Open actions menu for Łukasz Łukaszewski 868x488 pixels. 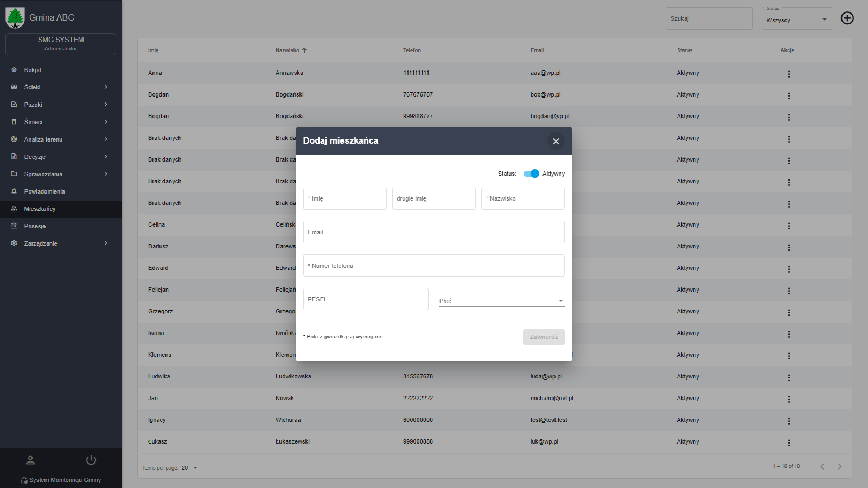[x=788, y=442]
